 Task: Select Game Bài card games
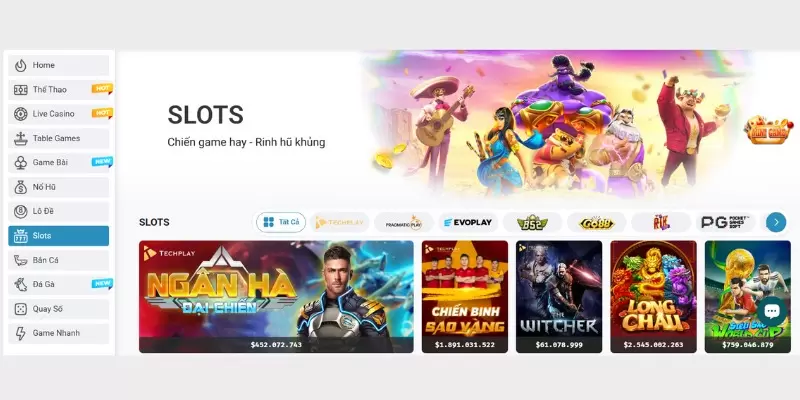pos(59,163)
